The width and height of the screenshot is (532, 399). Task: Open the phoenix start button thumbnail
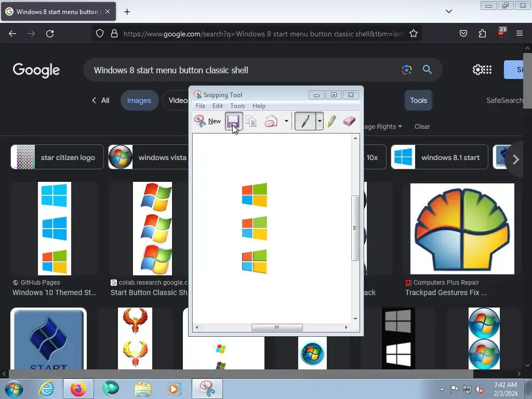point(135,338)
